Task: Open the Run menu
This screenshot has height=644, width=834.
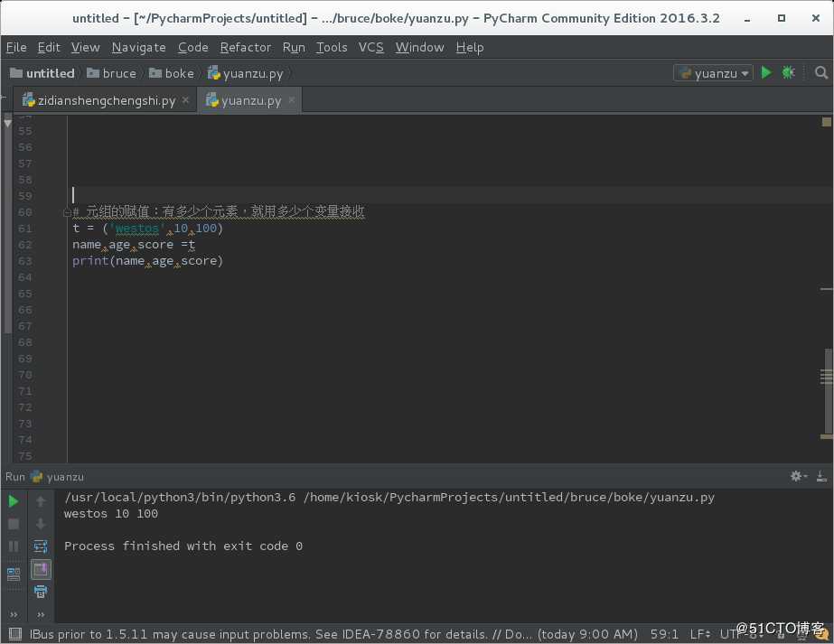Action: (x=294, y=47)
